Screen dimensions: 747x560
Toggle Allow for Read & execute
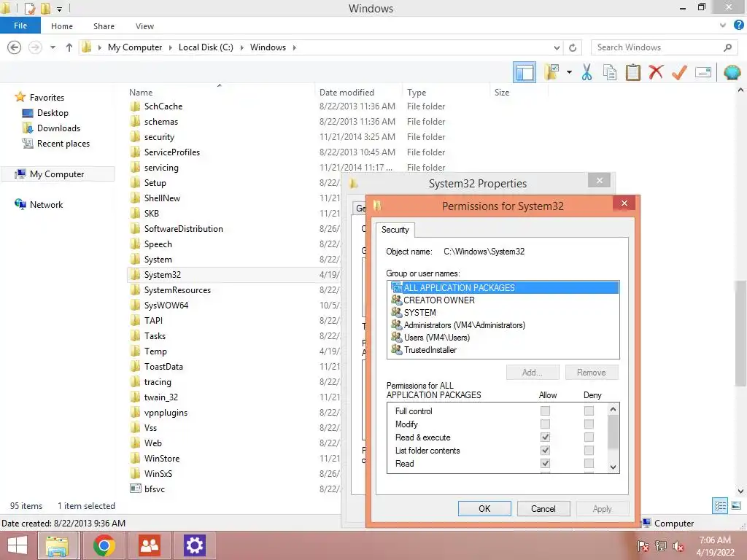click(x=545, y=437)
